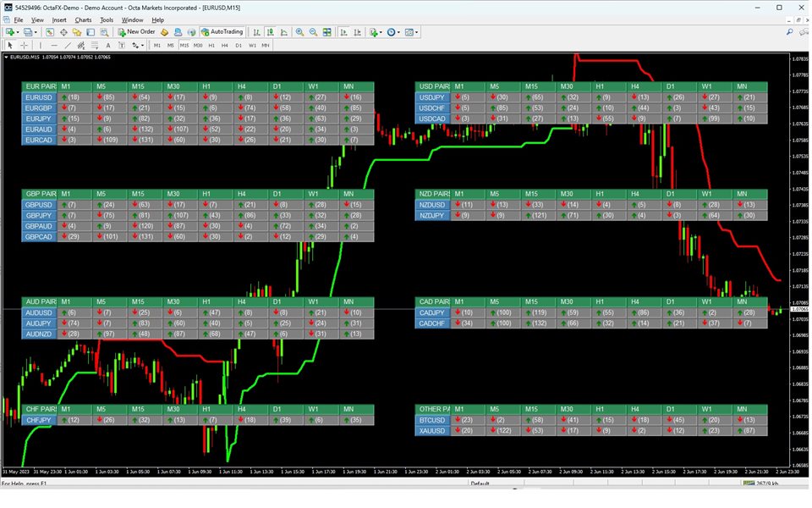Open the search magnifier at top right
The width and height of the screenshot is (812, 508).
pyautogui.click(x=790, y=32)
